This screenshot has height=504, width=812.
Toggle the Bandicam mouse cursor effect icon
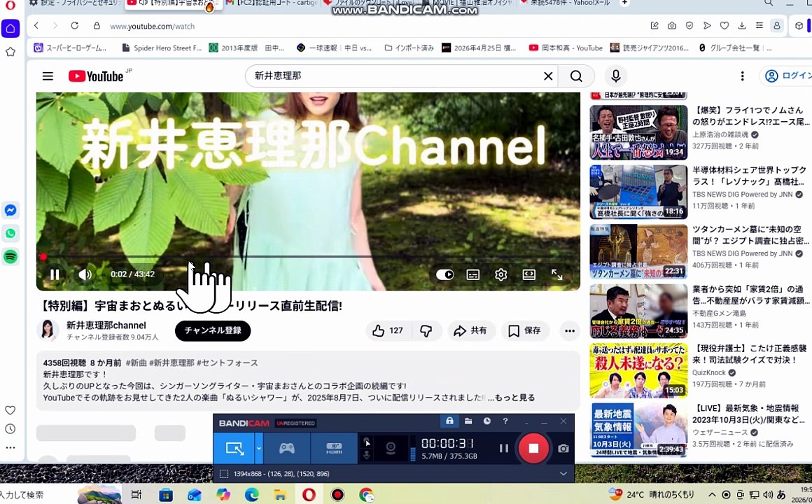pyautogui.click(x=367, y=442)
